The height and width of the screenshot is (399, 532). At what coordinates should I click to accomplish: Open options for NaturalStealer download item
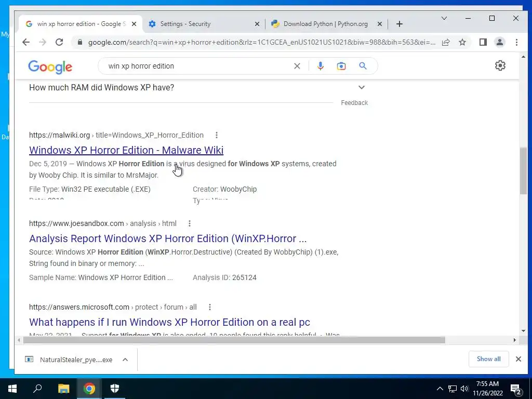click(x=125, y=360)
